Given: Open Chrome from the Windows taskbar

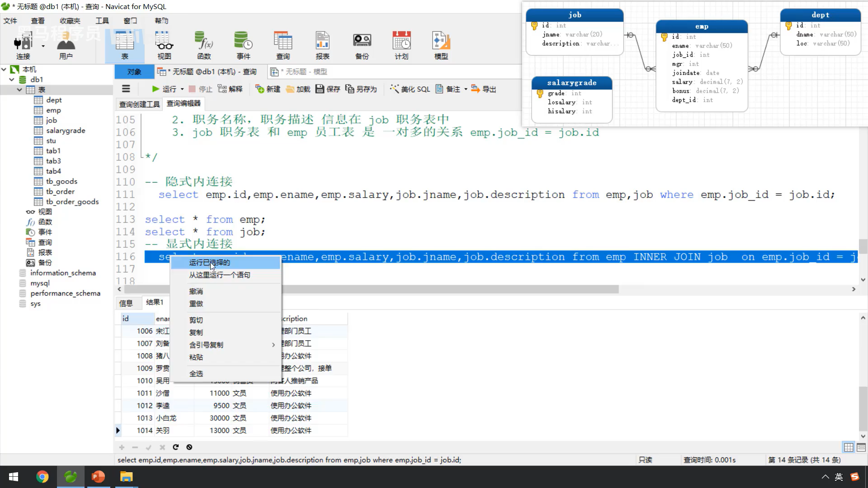Looking at the screenshot, I should pos(42,477).
